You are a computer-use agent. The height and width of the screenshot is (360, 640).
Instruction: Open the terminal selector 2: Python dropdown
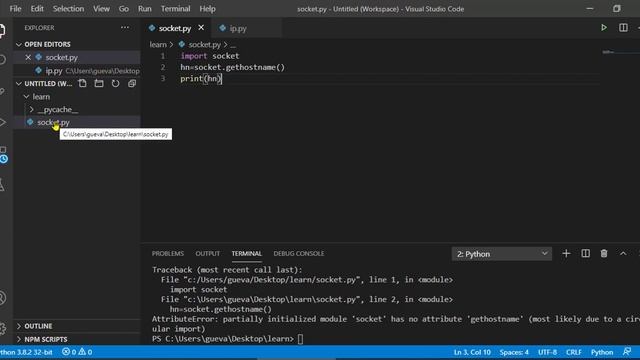point(502,254)
